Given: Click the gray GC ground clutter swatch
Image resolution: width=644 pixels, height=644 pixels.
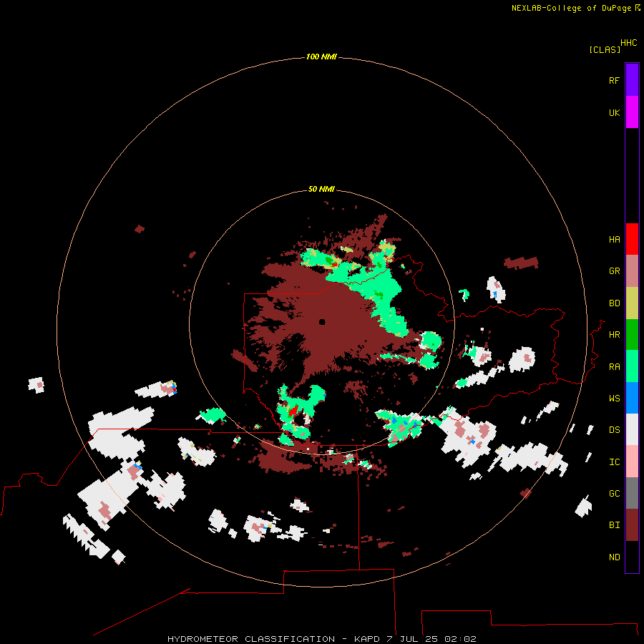Looking at the screenshot, I should point(632,493).
